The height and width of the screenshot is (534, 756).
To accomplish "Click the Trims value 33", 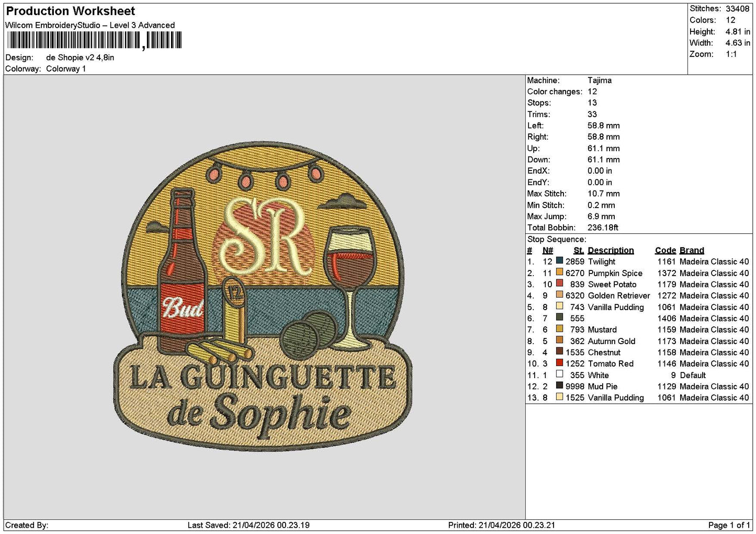I will coord(592,114).
